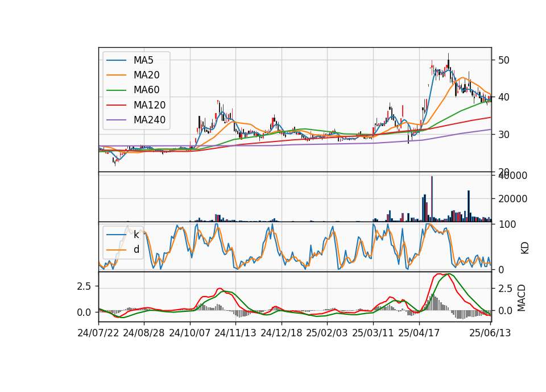
Task: Click the 30 price axis tick label
Action: tap(503, 135)
